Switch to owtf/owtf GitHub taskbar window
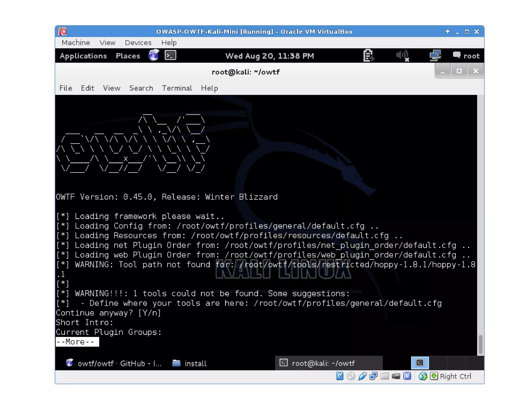The image size is (532, 399). click(114, 363)
